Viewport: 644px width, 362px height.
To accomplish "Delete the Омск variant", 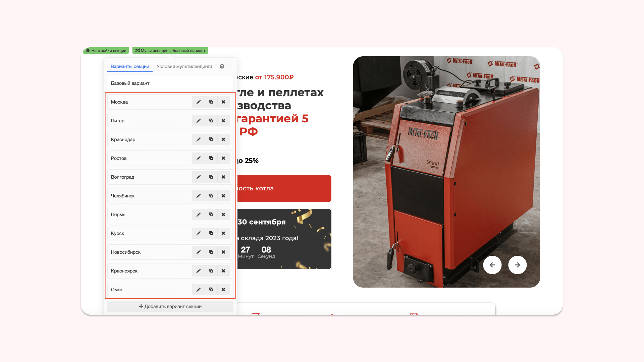I will [223, 290].
